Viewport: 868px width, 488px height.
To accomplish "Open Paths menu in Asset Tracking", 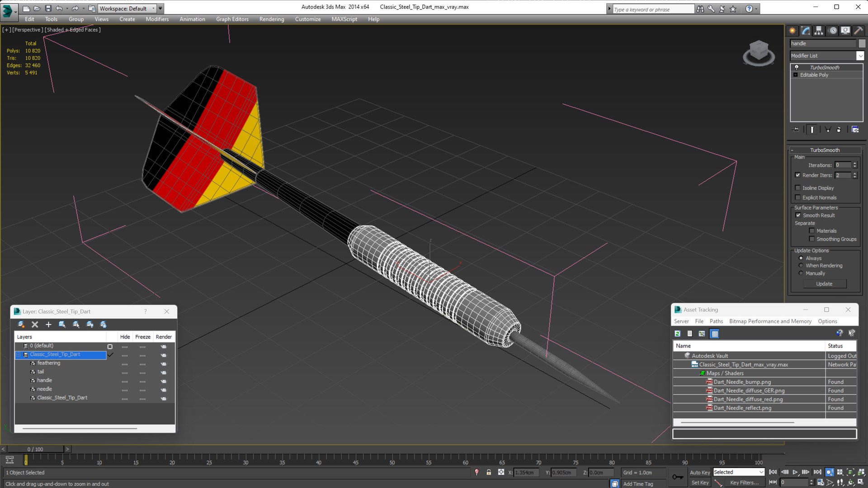I will (x=716, y=321).
